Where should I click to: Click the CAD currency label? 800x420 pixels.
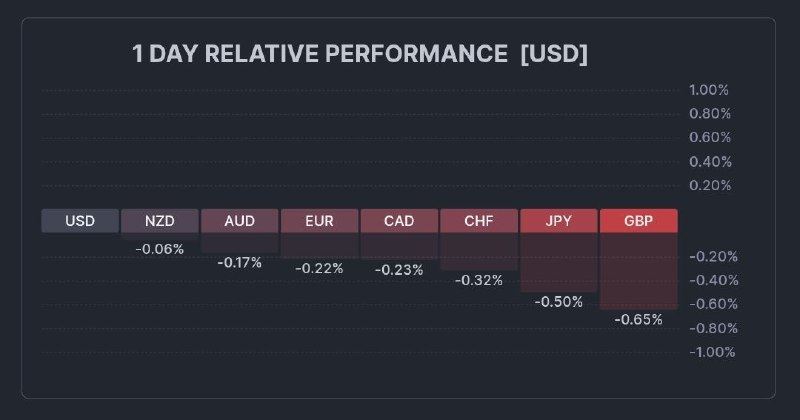[399, 221]
